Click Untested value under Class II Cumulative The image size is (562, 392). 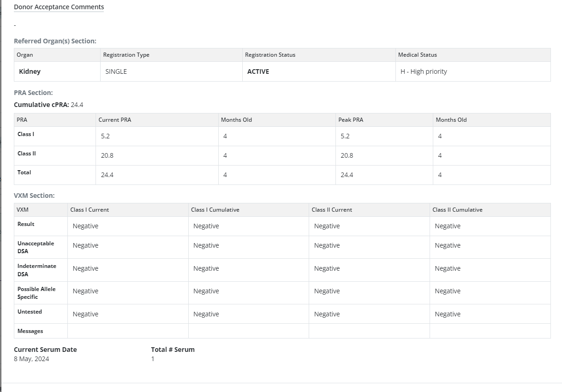[447, 315]
